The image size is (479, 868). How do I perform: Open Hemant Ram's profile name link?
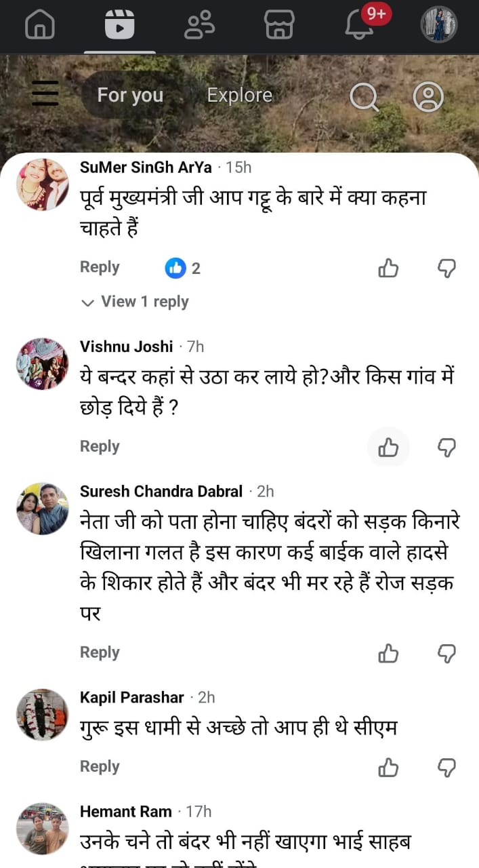click(126, 811)
